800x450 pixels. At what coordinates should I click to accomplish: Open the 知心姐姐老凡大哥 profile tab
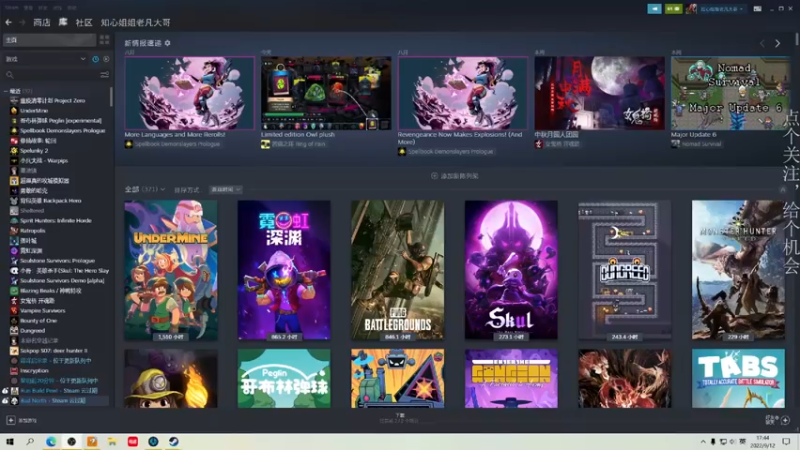tap(136, 22)
